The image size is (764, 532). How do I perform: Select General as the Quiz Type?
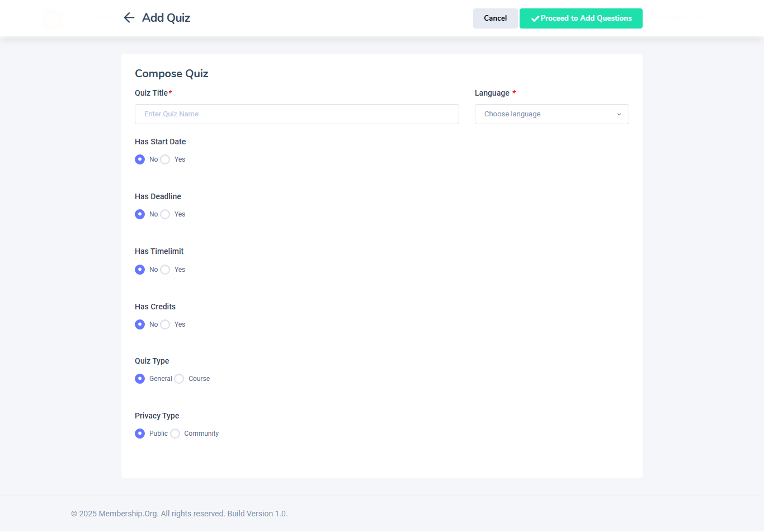[140, 379]
